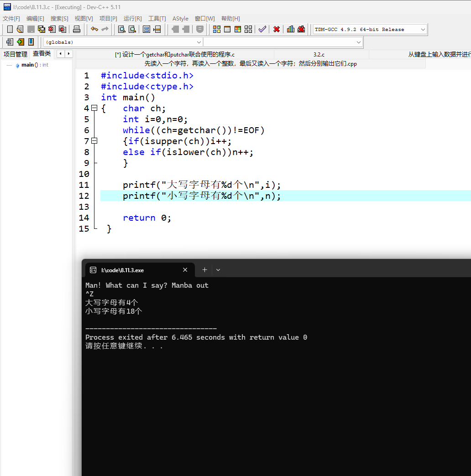Collapse the code fold on line 7
The width and height of the screenshot is (471, 476).
[x=94, y=141]
